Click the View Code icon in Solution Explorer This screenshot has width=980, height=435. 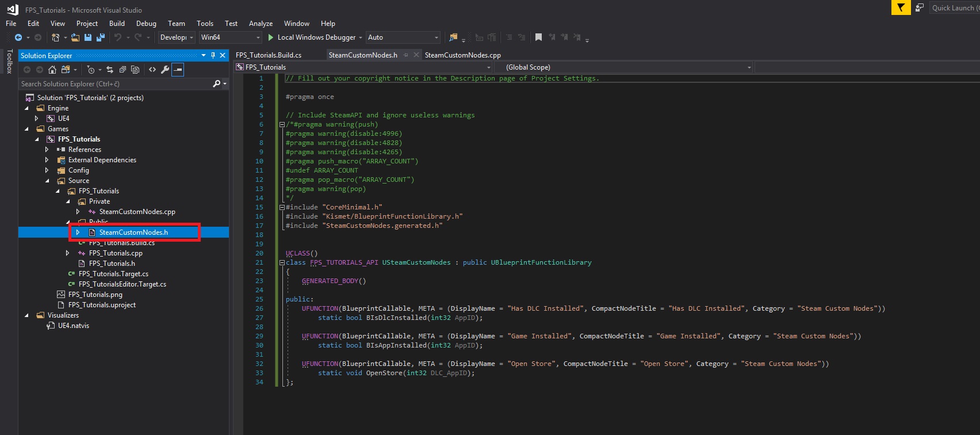(152, 70)
